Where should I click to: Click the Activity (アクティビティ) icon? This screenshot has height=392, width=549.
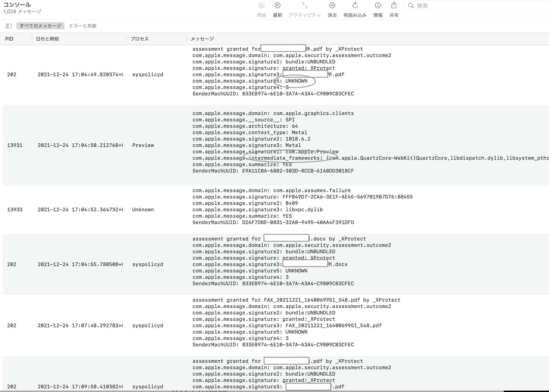[305, 5]
